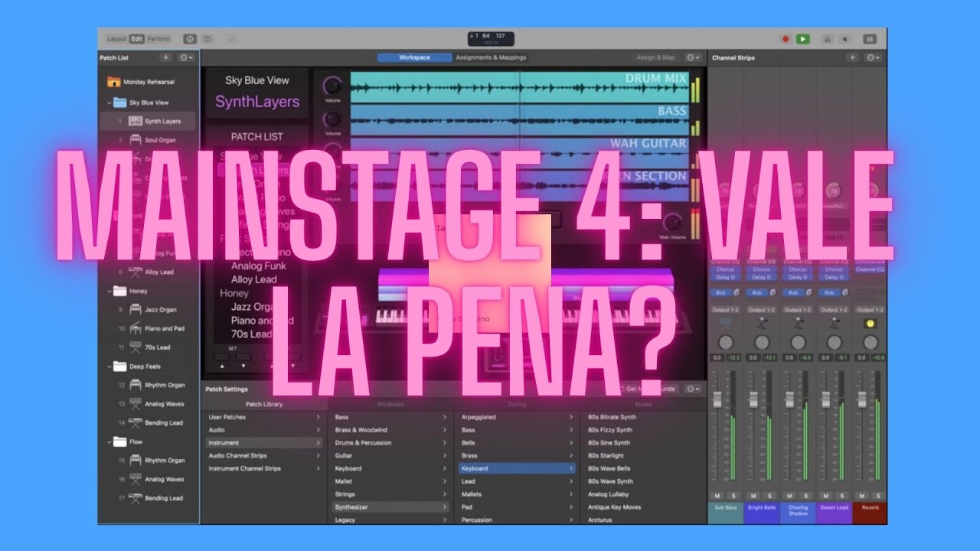Viewport: 980px width, 551px height.
Task: Click the Glowing Shadow strip instrument icon
Action: (x=798, y=324)
